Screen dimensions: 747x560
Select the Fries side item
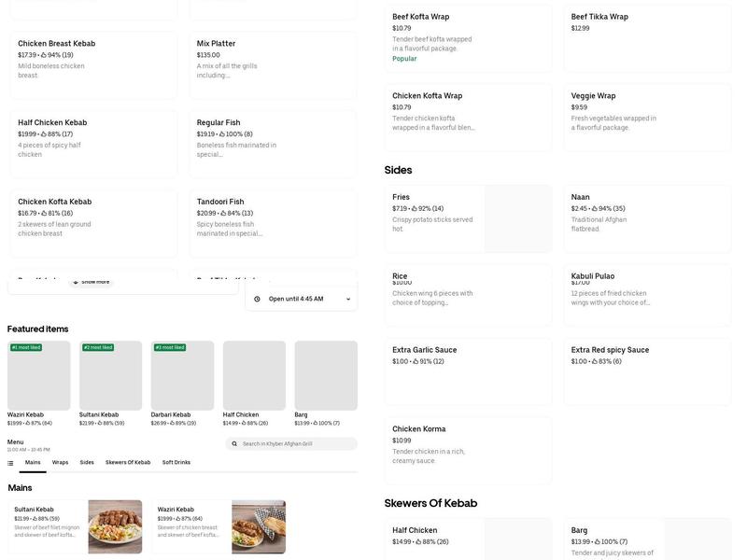[469, 218]
